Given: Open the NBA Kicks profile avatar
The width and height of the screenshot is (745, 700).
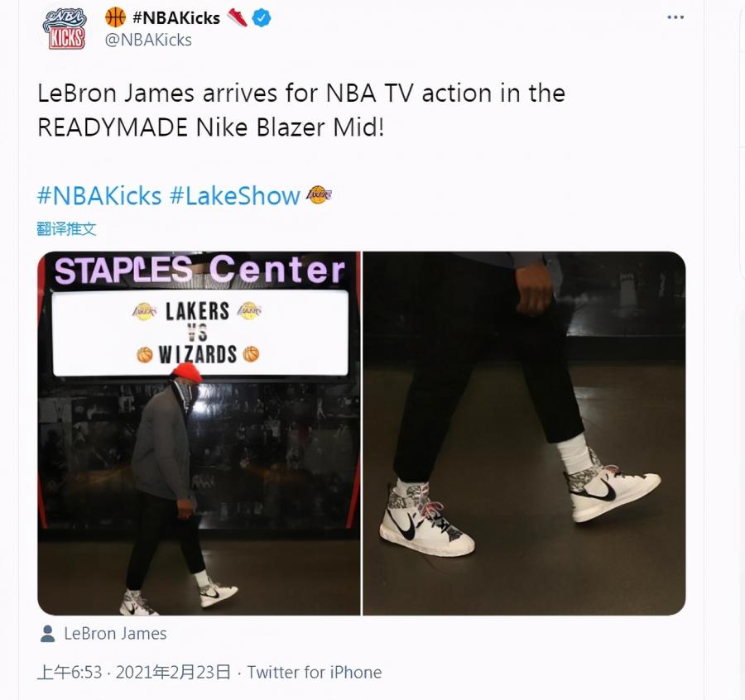Looking at the screenshot, I should (x=65, y=28).
